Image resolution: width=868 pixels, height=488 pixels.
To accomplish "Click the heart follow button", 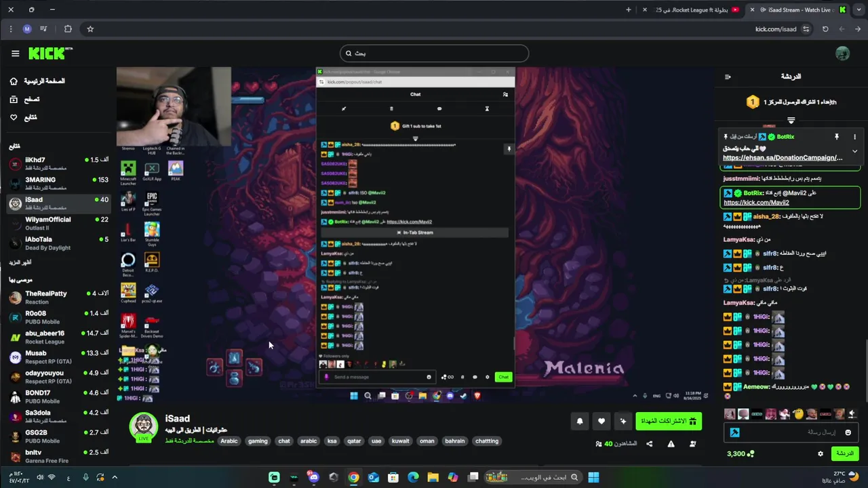I will tap(601, 422).
